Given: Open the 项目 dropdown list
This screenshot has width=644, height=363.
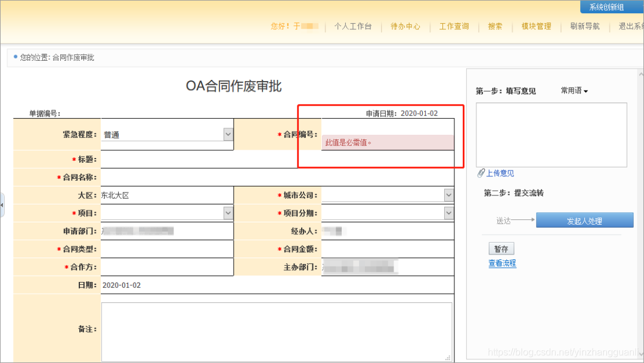Looking at the screenshot, I should tap(228, 213).
